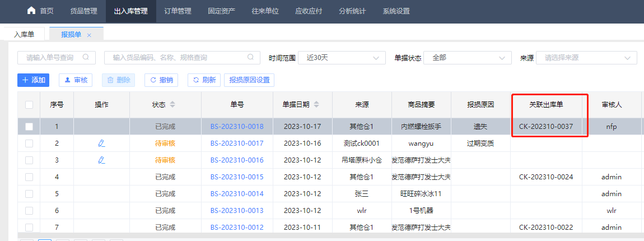This screenshot has height=241, width=644.
Task: Check row 4 BS-202310-0015 checkbox
Action: (x=29, y=177)
